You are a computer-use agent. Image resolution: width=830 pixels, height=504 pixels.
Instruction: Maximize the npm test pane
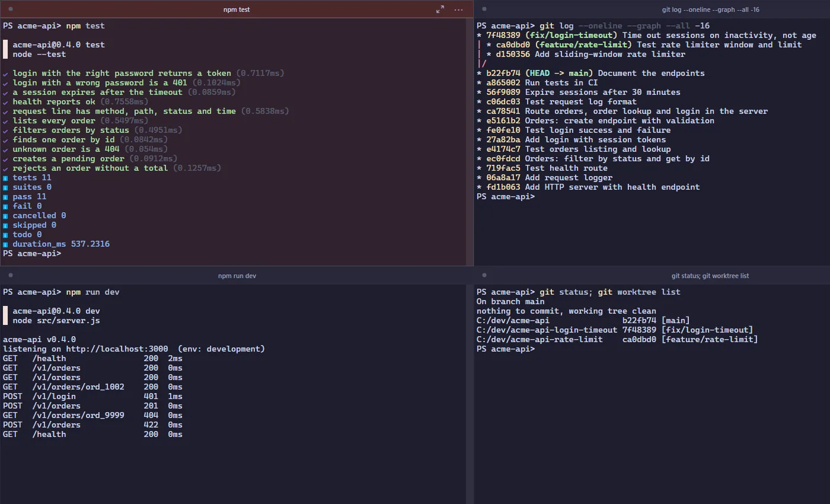coord(440,9)
